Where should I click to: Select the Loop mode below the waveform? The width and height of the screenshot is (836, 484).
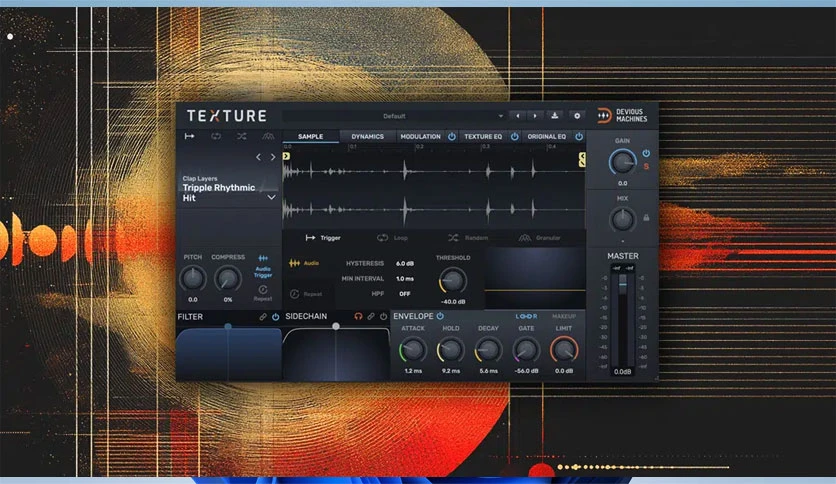click(392, 238)
